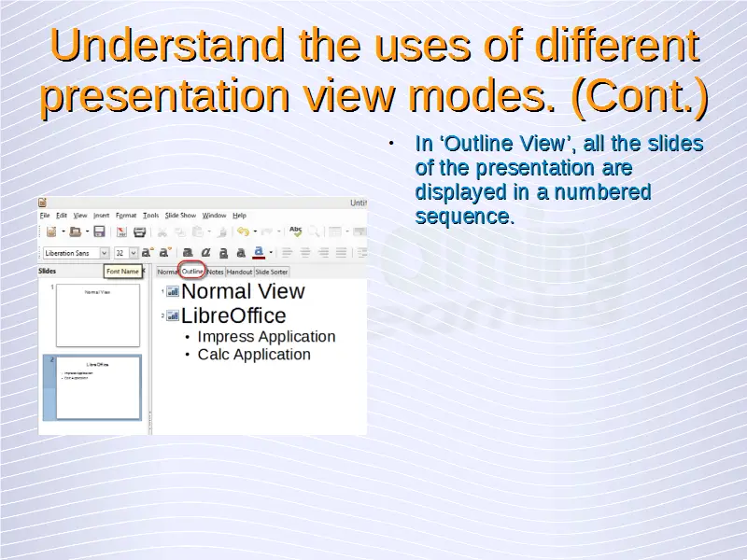Click the Spelling check (Abc) icon
Screen dimensions: 747x560
(295, 231)
